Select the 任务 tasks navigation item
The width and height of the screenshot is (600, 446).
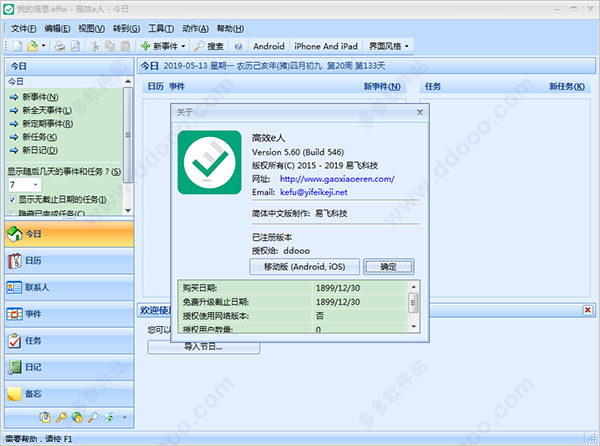[69, 341]
